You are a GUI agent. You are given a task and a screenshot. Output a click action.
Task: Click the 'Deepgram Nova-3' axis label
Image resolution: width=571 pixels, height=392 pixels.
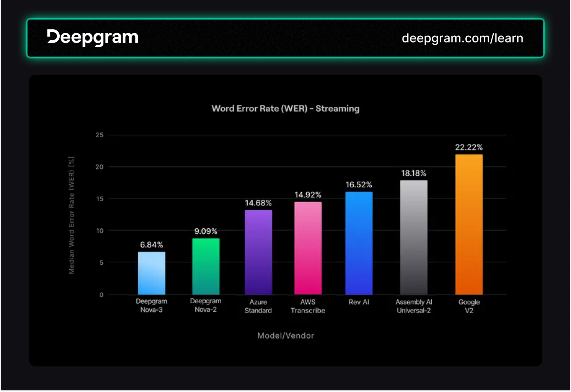[151, 305]
